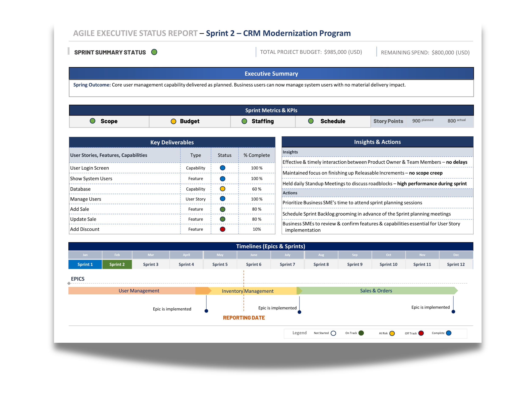Screen dimensions: 532x399
Task: Click the User Login Screen row name
Action: (x=90, y=168)
